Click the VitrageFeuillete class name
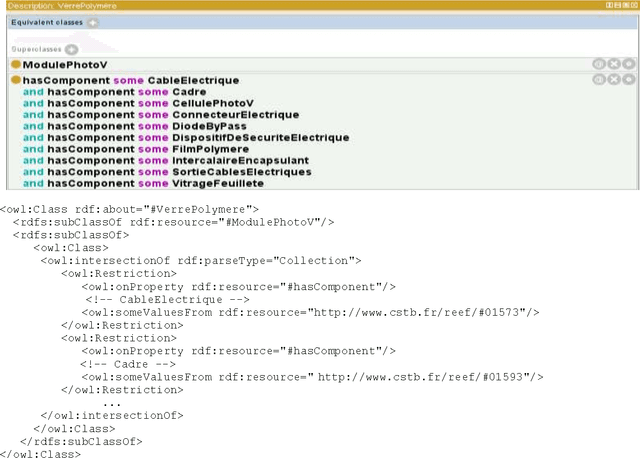Image resolution: width=640 pixels, height=458 pixels. 217,183
